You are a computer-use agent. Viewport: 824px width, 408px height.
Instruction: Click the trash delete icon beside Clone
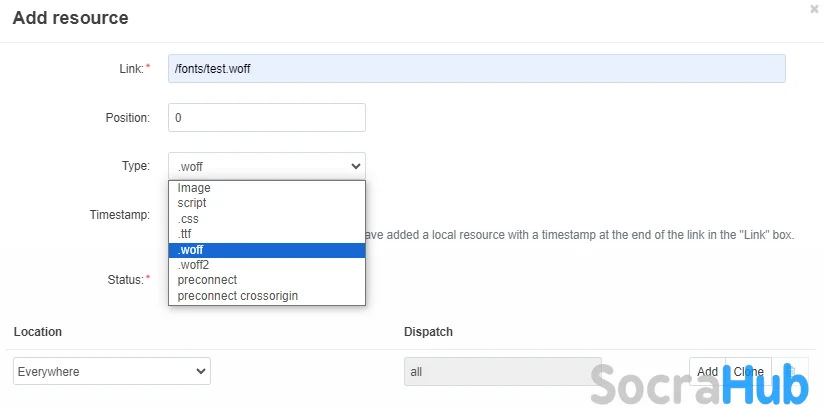pos(790,371)
